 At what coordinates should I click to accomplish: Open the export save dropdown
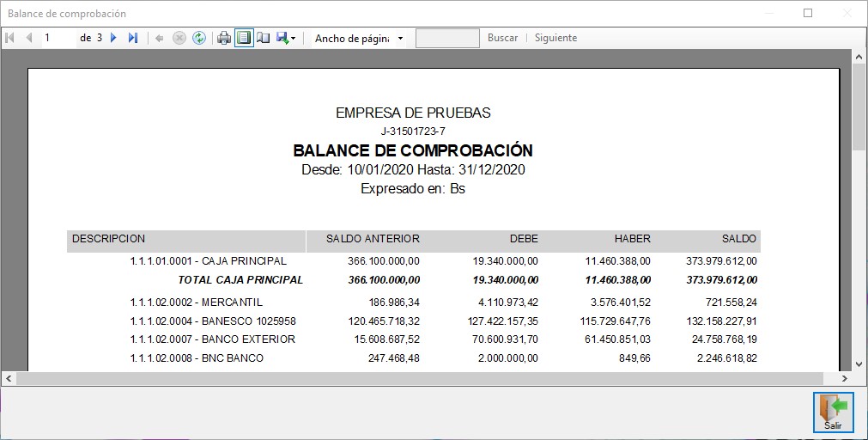286,38
